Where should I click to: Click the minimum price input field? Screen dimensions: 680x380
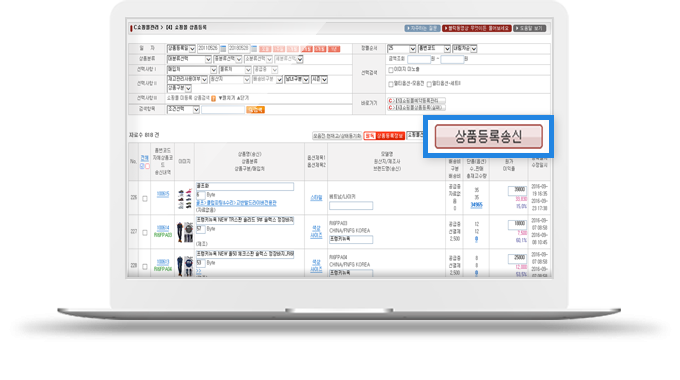coord(419,59)
